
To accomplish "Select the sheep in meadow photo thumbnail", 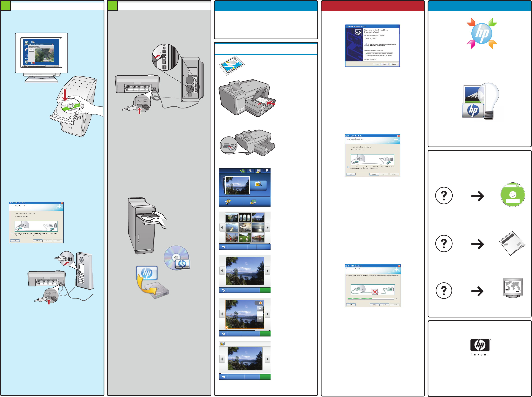I will pos(245,237).
